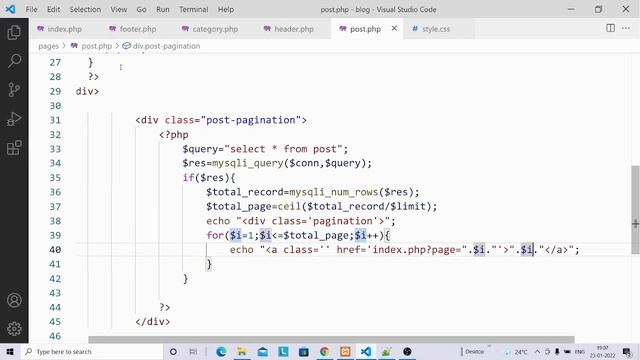The height and width of the screenshot is (360, 640).
Task: Open the Mail app in taskbar
Action: click(262, 351)
